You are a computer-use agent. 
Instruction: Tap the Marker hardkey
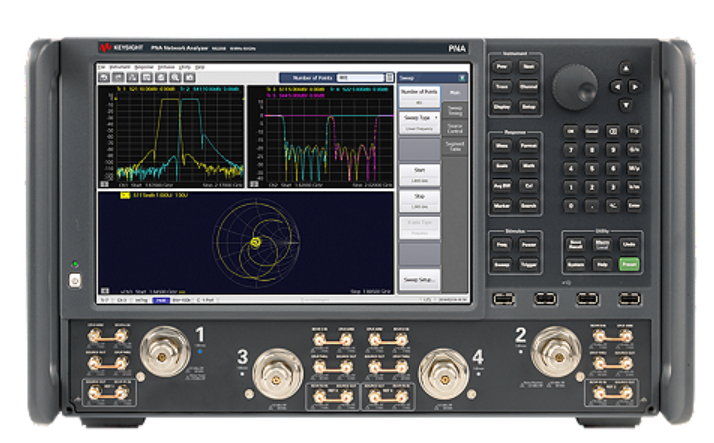(x=502, y=206)
